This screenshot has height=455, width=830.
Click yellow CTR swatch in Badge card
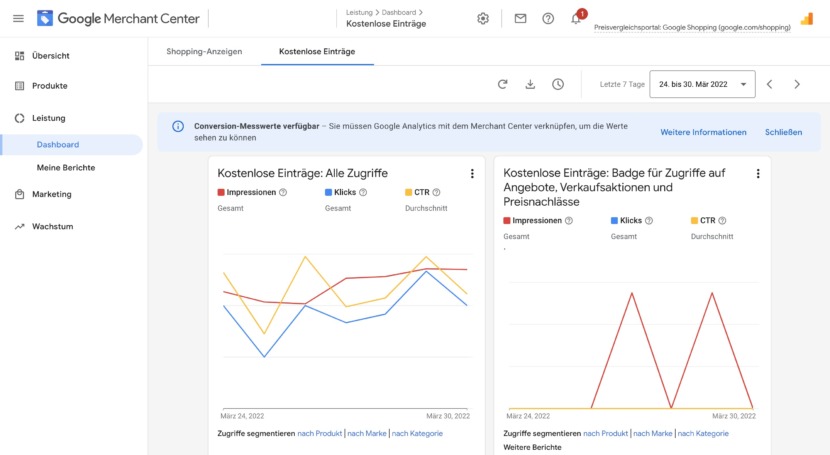tap(694, 221)
